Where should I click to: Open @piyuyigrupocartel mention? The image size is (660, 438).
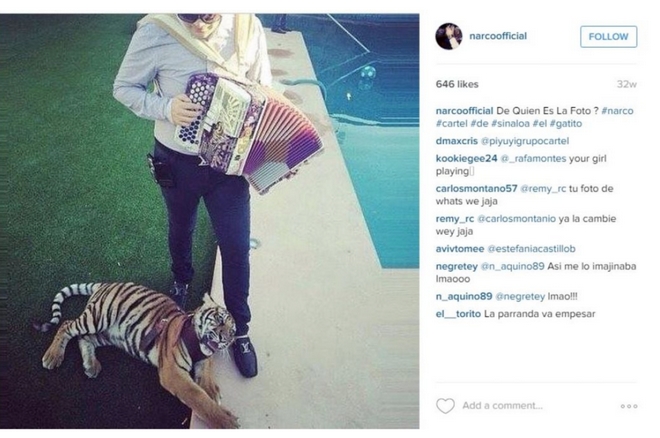(524, 141)
